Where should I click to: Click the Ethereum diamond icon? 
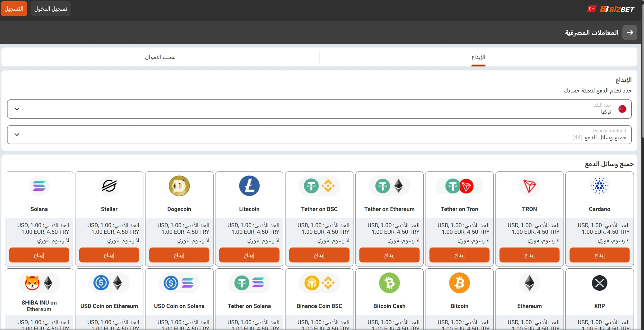coord(530,283)
